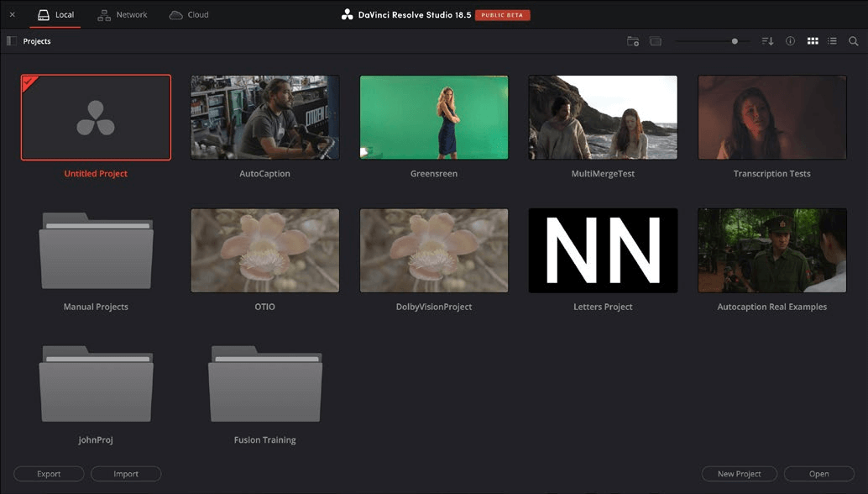Adjust the thumbnail size slider
Viewport: 868px width, 494px height.
(735, 41)
